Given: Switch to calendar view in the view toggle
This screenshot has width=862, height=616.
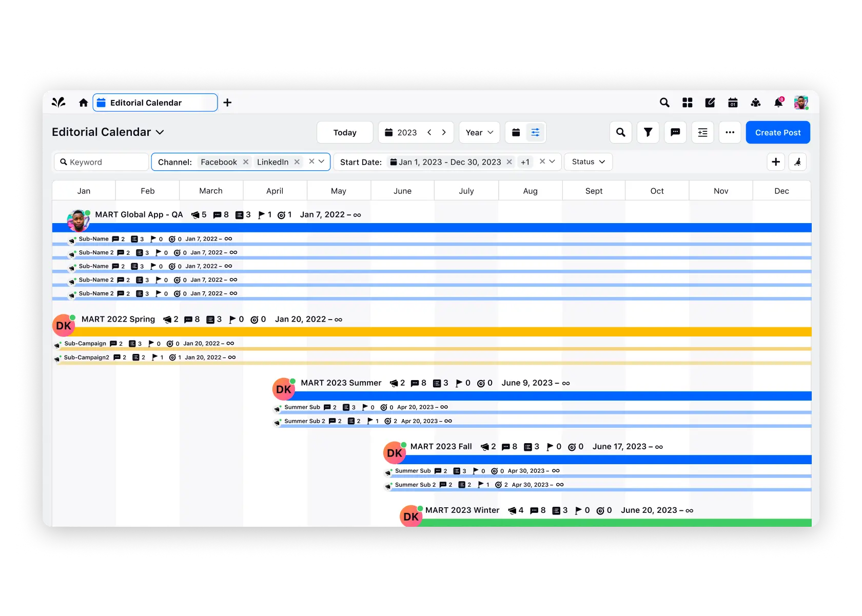Looking at the screenshot, I should (x=516, y=132).
